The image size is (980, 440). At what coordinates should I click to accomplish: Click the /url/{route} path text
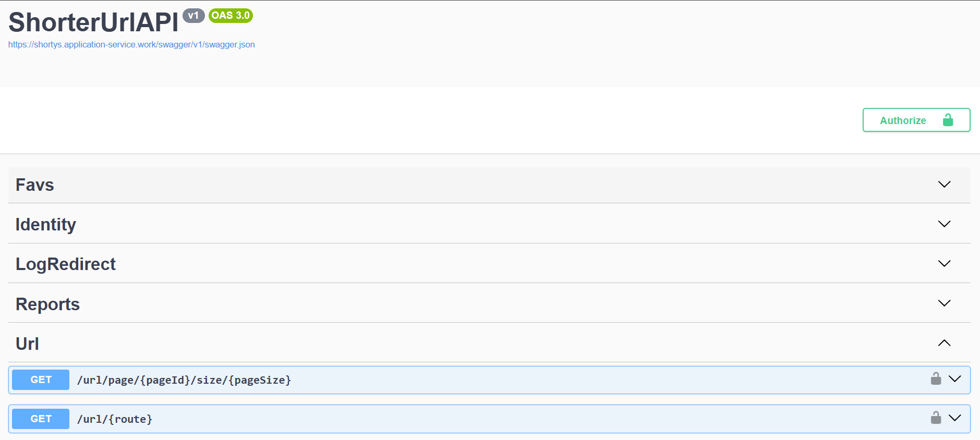coord(115,419)
